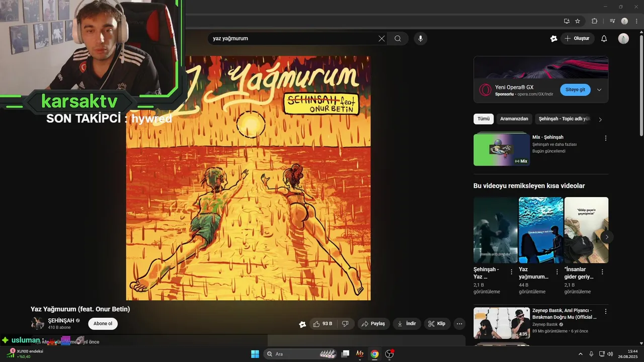
Task: Open Metin2 app on taskbar
Action: pos(360,354)
